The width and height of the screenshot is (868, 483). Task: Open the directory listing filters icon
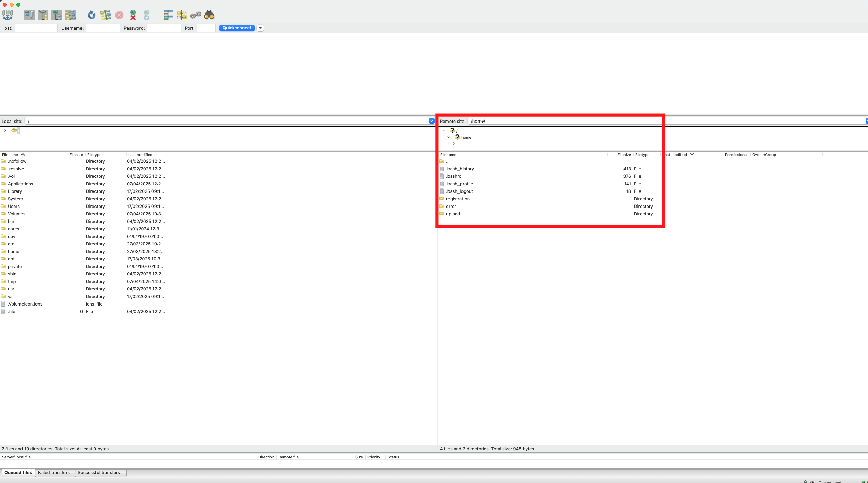tap(168, 15)
